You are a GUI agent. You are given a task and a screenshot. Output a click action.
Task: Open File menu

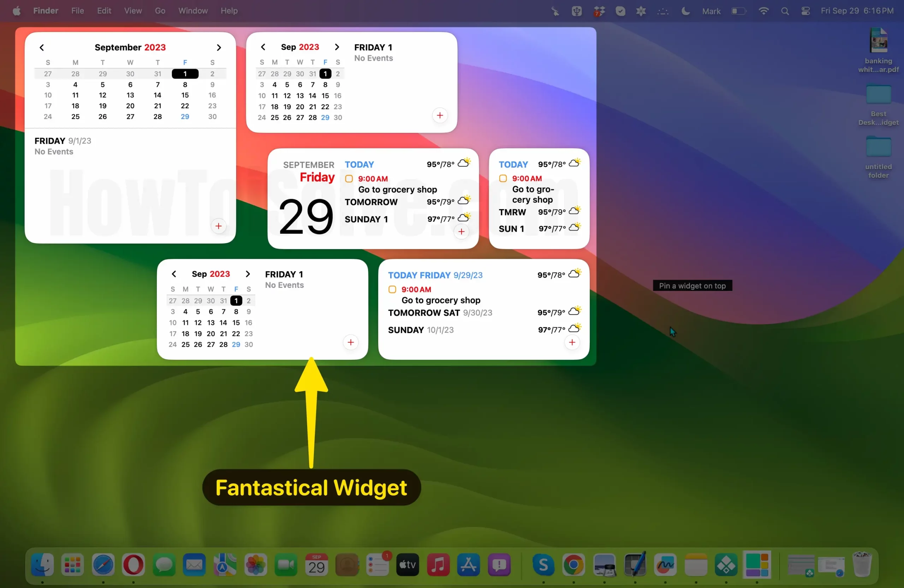click(x=77, y=11)
